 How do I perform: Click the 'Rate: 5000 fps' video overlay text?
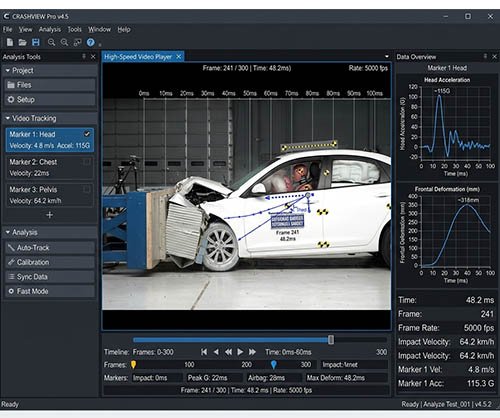tap(368, 68)
